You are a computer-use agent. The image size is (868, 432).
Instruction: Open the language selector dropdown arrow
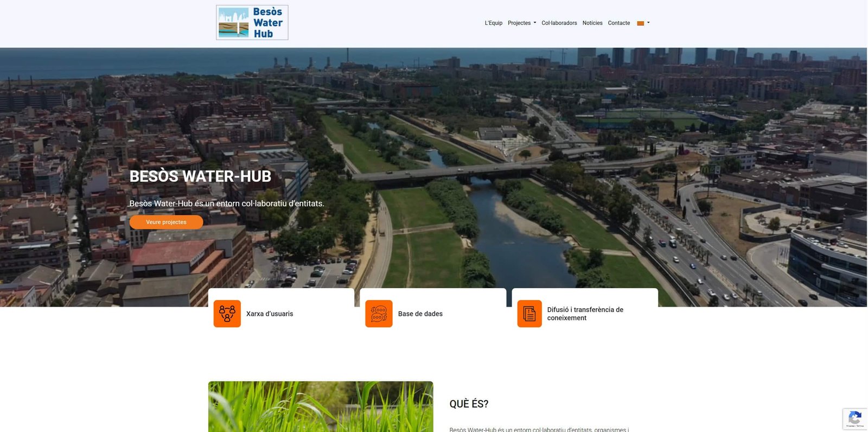648,23
